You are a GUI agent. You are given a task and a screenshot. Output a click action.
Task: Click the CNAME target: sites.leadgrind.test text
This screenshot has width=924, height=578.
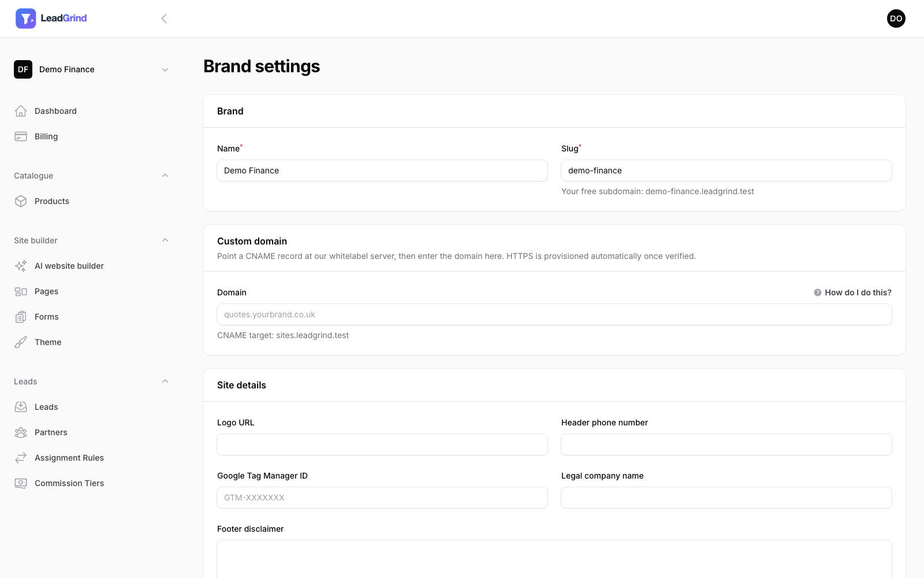click(x=283, y=335)
